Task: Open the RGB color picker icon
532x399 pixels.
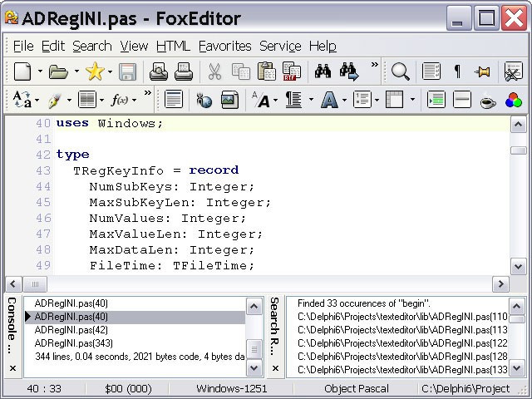Action: point(514,100)
